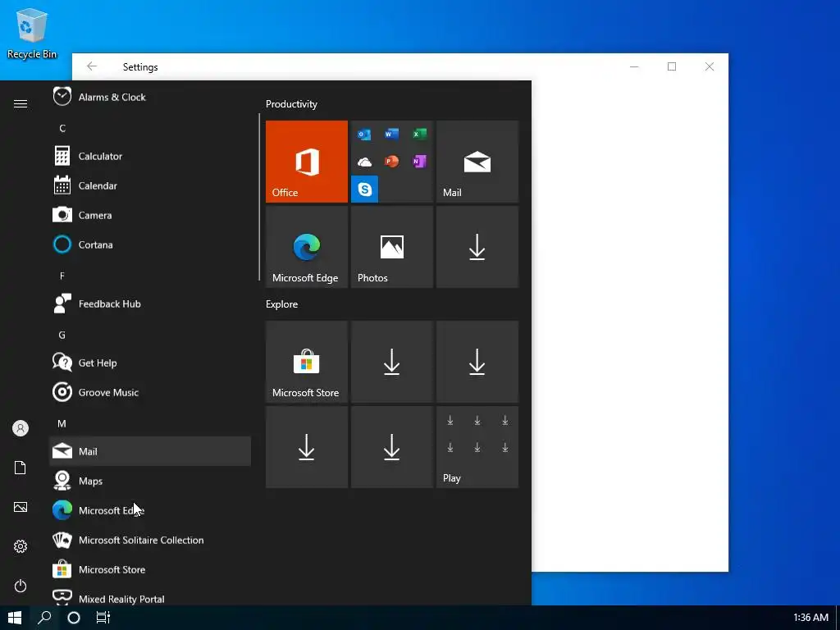Click the taskbar clock showing 1:36 AM
The image size is (840, 630).
(x=810, y=618)
